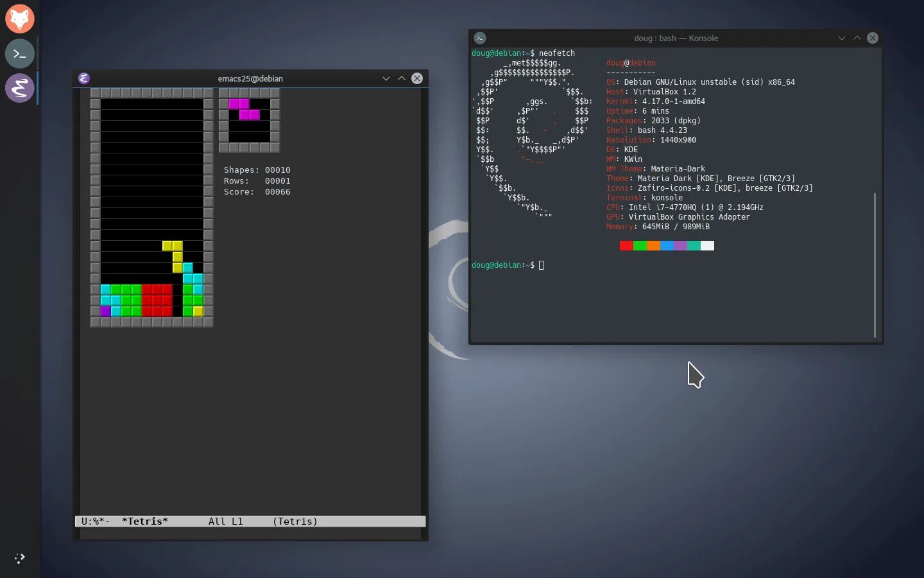Maximize the emacs25@debian window
Screen dimensions: 924x578
click(x=402, y=78)
